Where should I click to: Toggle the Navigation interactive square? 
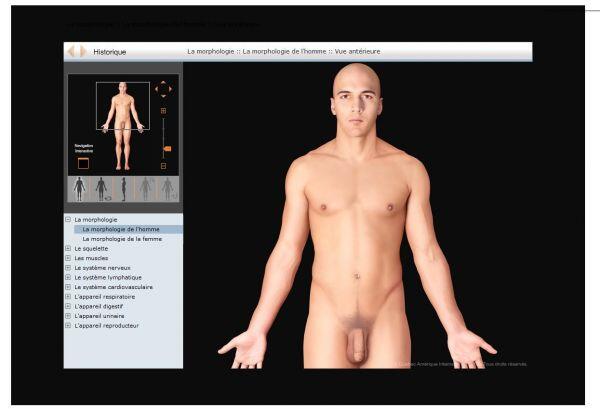click(x=83, y=163)
